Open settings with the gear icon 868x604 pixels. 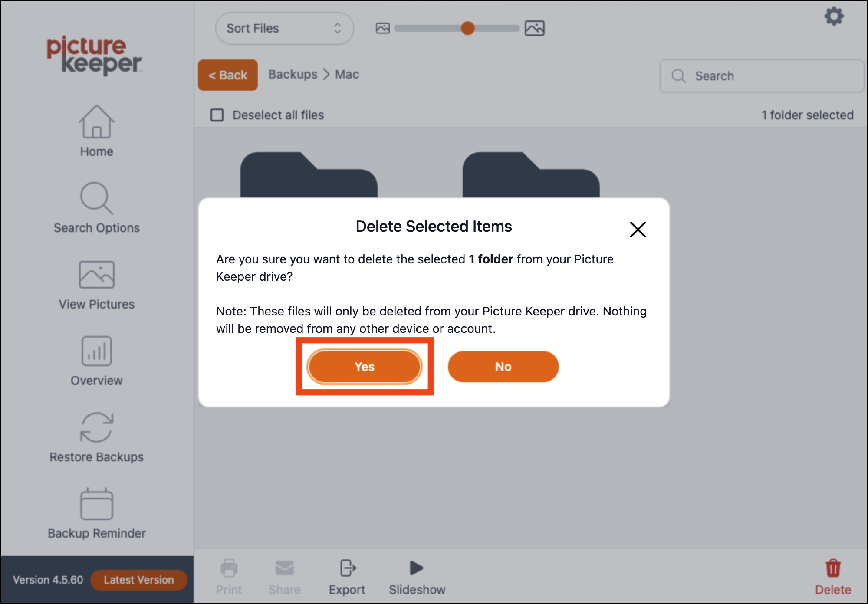(x=834, y=16)
